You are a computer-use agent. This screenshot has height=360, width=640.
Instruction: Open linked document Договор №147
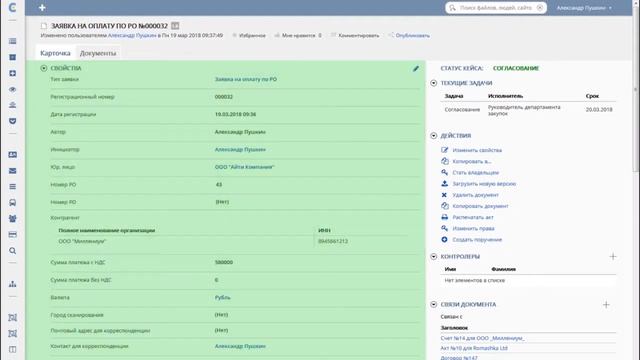[x=459, y=358]
